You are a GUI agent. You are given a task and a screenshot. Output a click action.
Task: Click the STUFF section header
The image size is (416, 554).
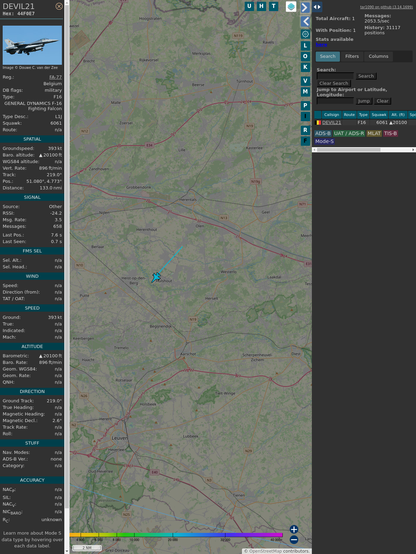(32, 443)
